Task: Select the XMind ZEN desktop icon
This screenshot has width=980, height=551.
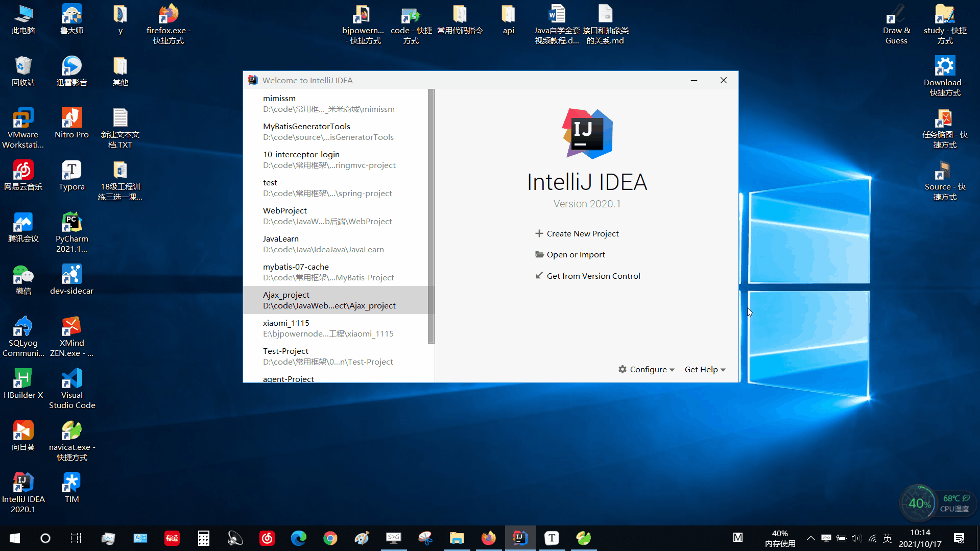Action: [x=72, y=337]
